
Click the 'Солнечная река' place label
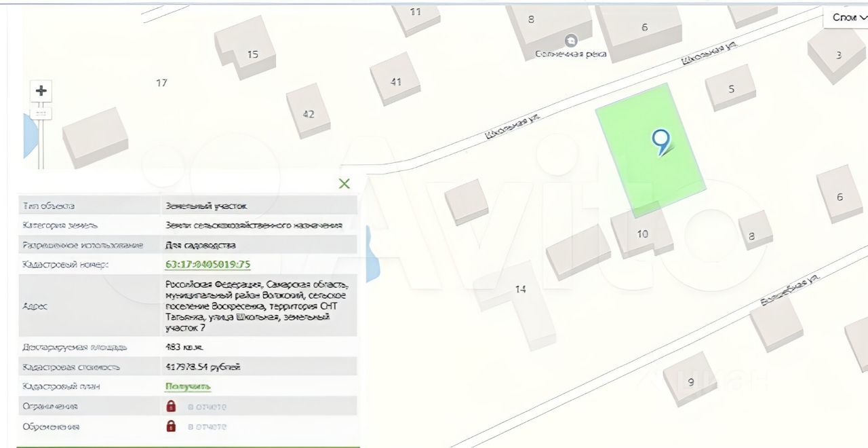point(571,54)
